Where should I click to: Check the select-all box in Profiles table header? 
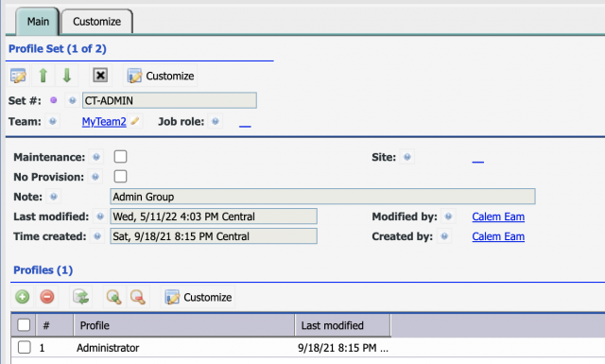point(24,325)
